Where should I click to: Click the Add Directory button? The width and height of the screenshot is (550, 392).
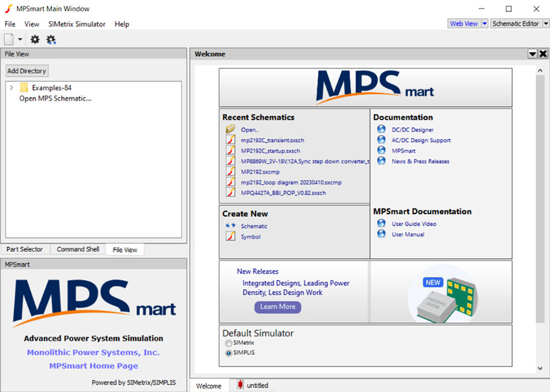pyautogui.click(x=27, y=70)
